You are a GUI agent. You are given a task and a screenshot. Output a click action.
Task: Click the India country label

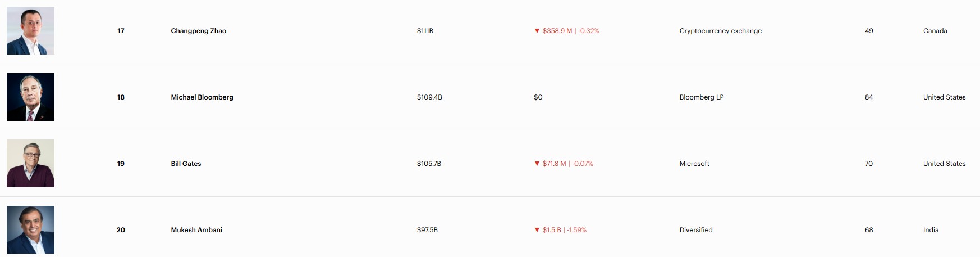tap(931, 230)
